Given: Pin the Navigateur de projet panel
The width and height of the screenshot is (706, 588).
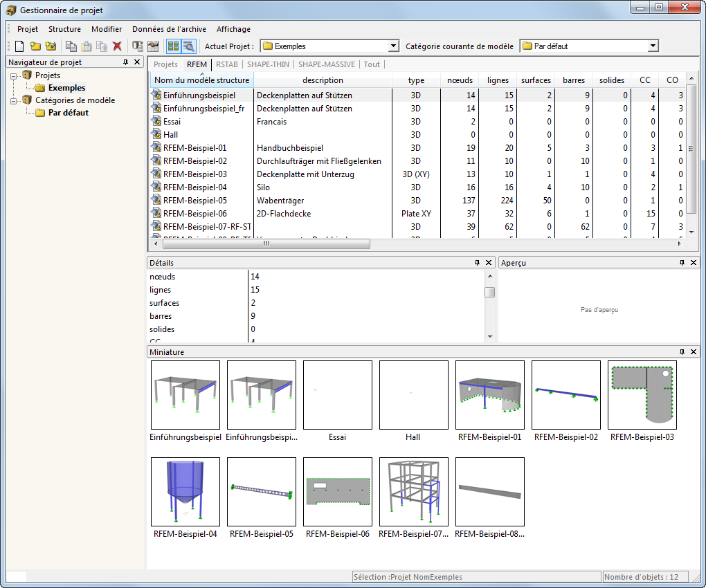Looking at the screenshot, I should 125,62.
